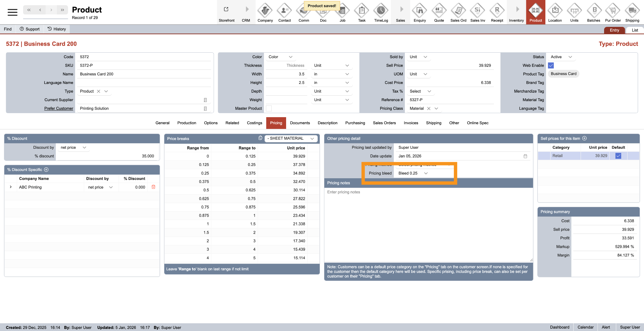Check the Master Product checkbox

[x=269, y=108]
